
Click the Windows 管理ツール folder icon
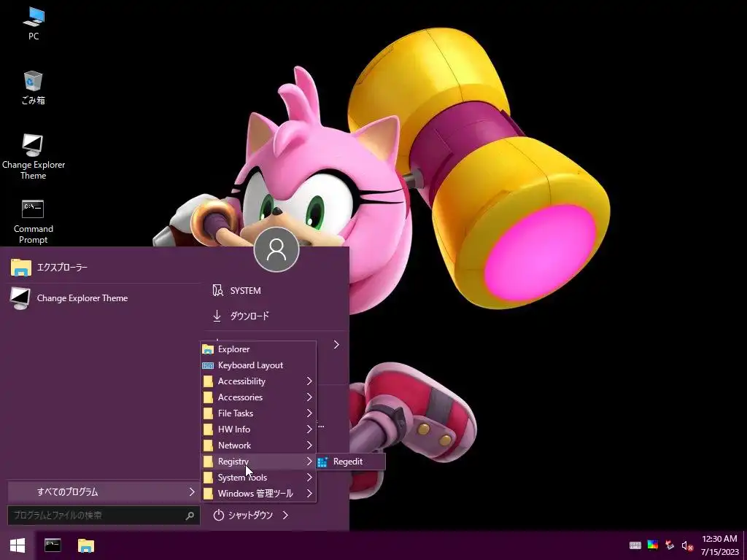click(208, 494)
